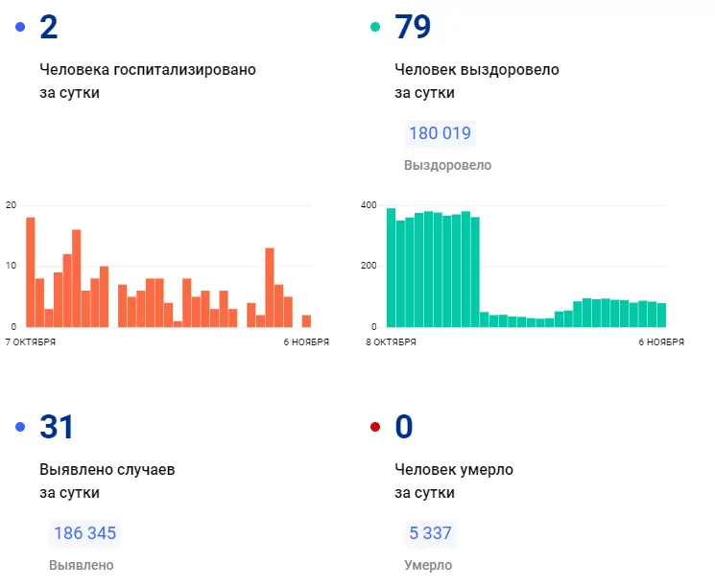Screen dimensions: 715x588
Task: Click the tallest first orange bar for 7 October
Action: coord(31,272)
